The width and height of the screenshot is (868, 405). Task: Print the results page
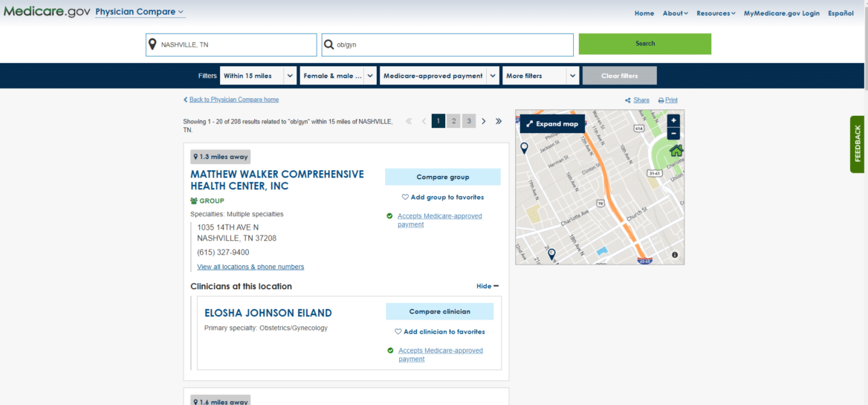(x=667, y=100)
